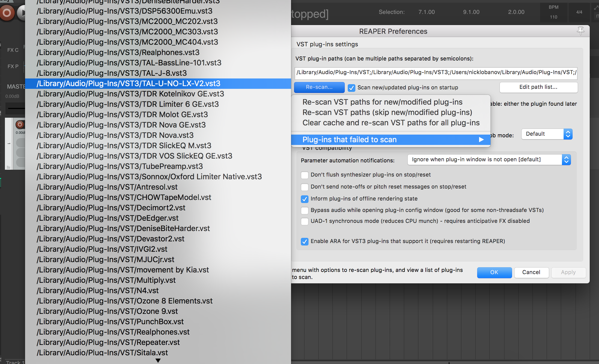The image size is (599, 364).
Task: Click the track 1 folder icon
Action: pos(8,167)
